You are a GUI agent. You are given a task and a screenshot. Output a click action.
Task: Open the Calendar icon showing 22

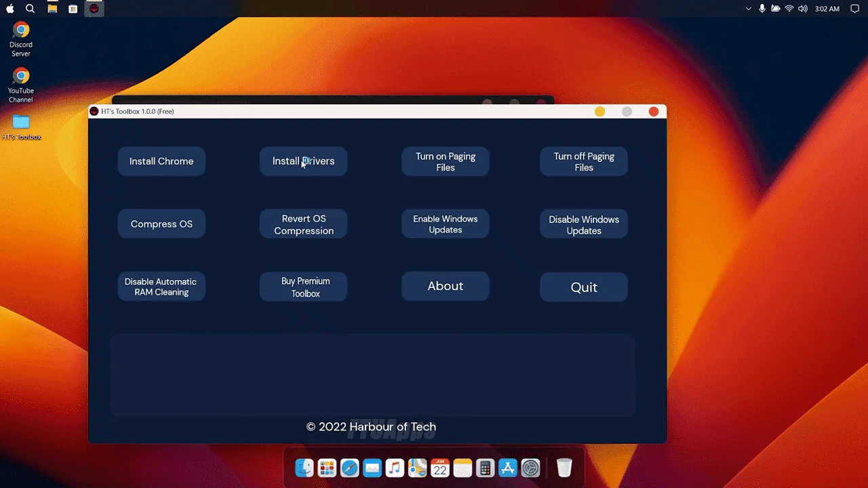pyautogui.click(x=440, y=468)
